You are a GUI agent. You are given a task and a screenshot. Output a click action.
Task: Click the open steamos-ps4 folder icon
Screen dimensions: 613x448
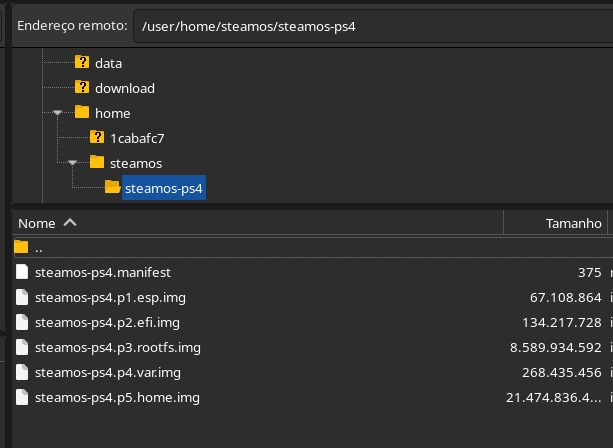click(113, 187)
